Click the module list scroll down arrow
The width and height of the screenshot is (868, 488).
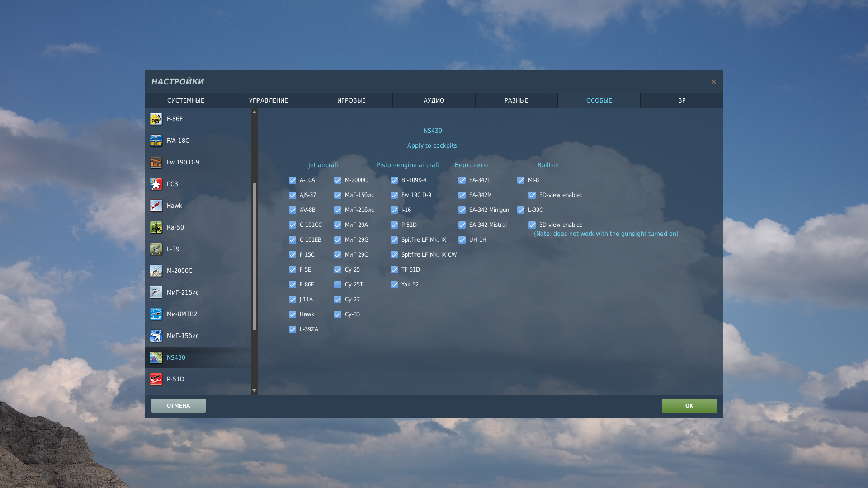coord(254,390)
